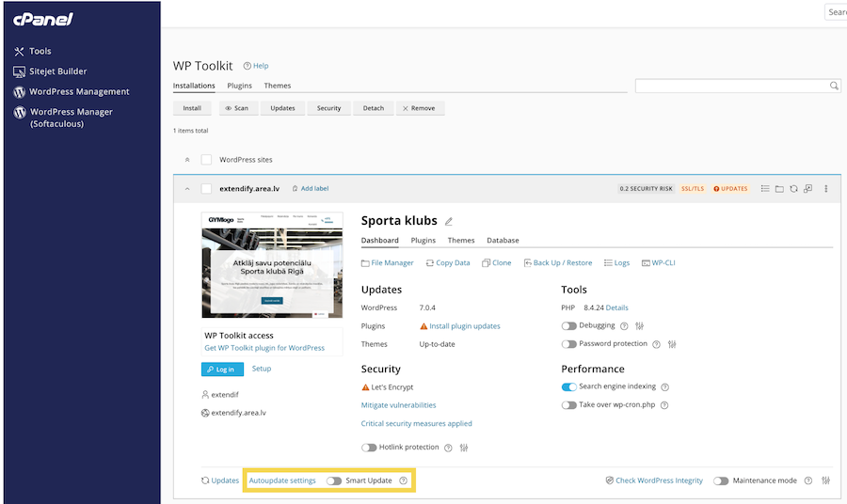Click the Add label tag icon
Viewport: 847px width, 504px height.
click(x=295, y=189)
